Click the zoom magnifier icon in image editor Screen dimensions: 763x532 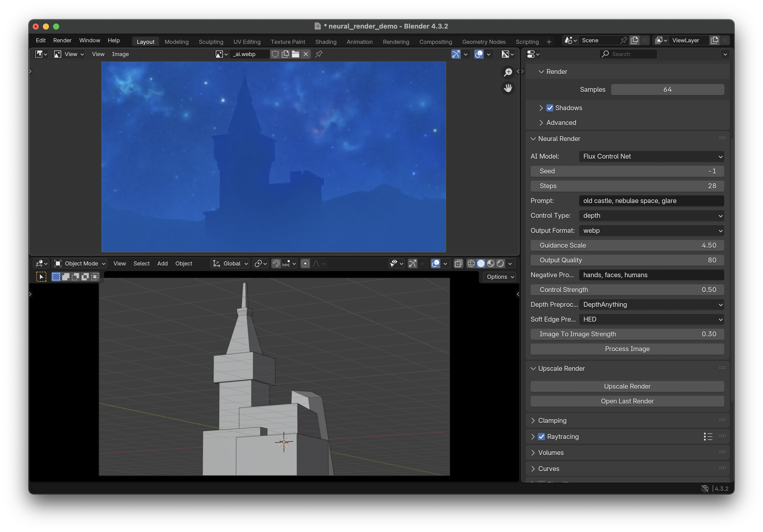coord(508,72)
